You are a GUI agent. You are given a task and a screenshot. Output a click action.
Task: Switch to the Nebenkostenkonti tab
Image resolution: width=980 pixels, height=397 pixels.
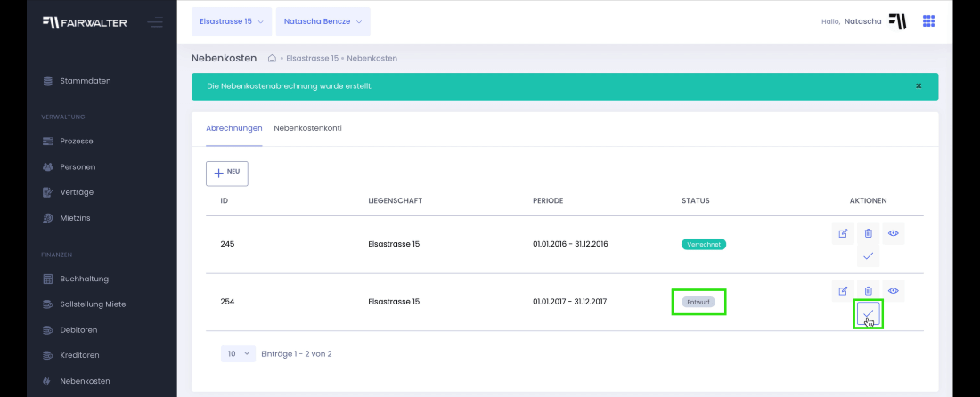click(307, 128)
